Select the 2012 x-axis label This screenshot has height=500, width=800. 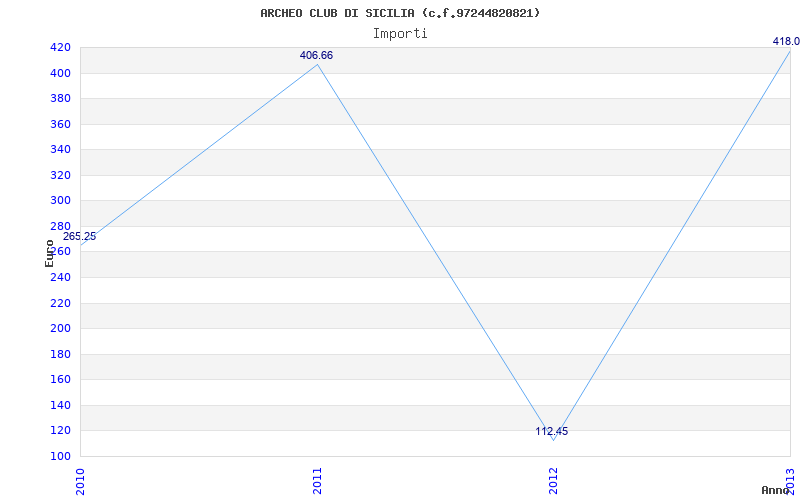554,480
